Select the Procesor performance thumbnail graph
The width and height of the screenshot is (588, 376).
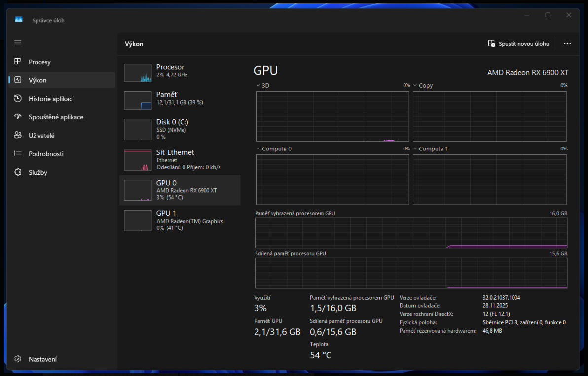[x=138, y=73]
